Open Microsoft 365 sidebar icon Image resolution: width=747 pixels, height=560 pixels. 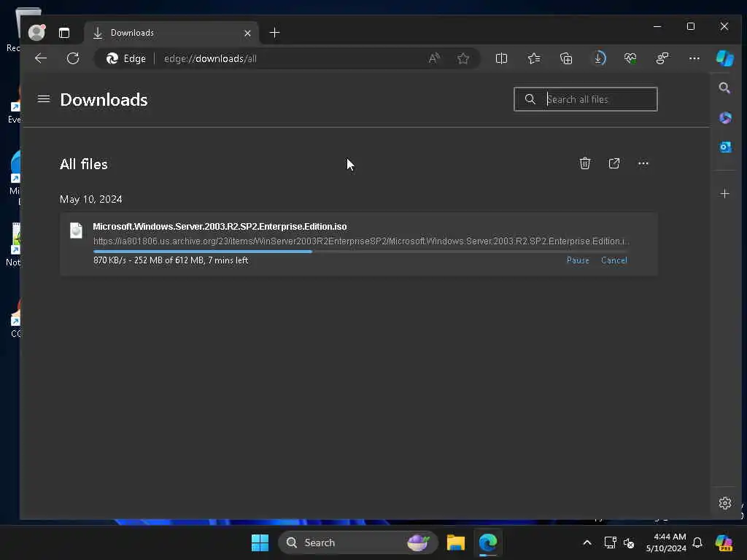pyautogui.click(x=724, y=117)
